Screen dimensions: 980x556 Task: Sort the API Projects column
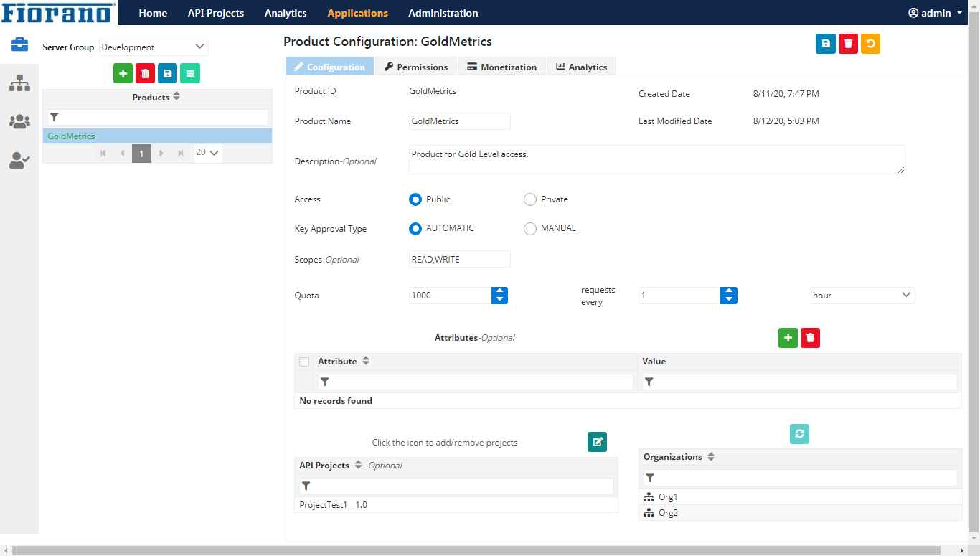(359, 465)
